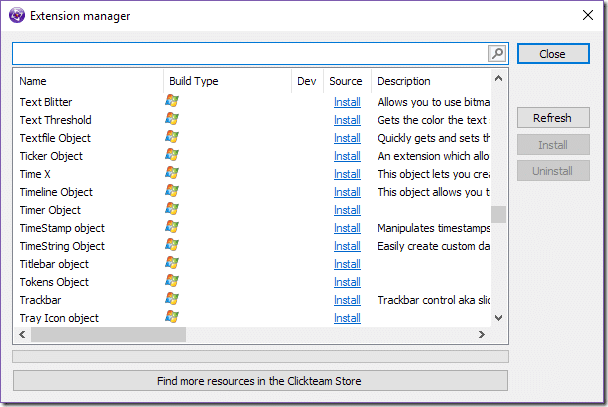Click Windows build icon for TimeString Object
Screen dimensions: 608x407
pyautogui.click(x=172, y=245)
